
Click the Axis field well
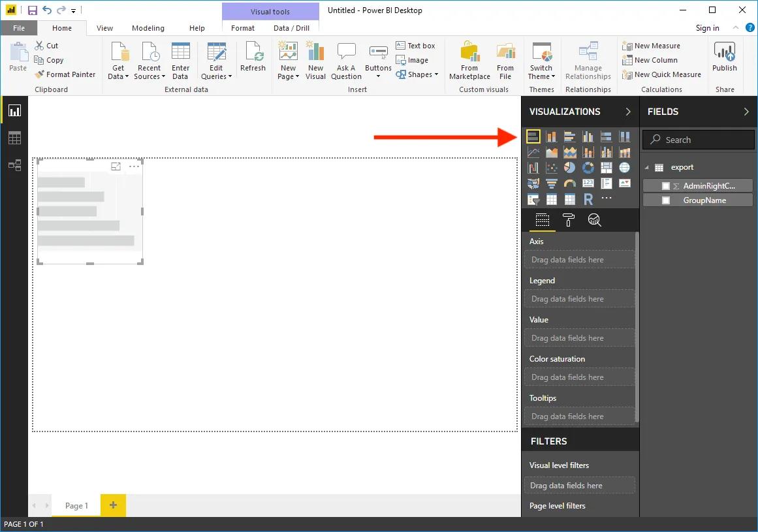[579, 260]
